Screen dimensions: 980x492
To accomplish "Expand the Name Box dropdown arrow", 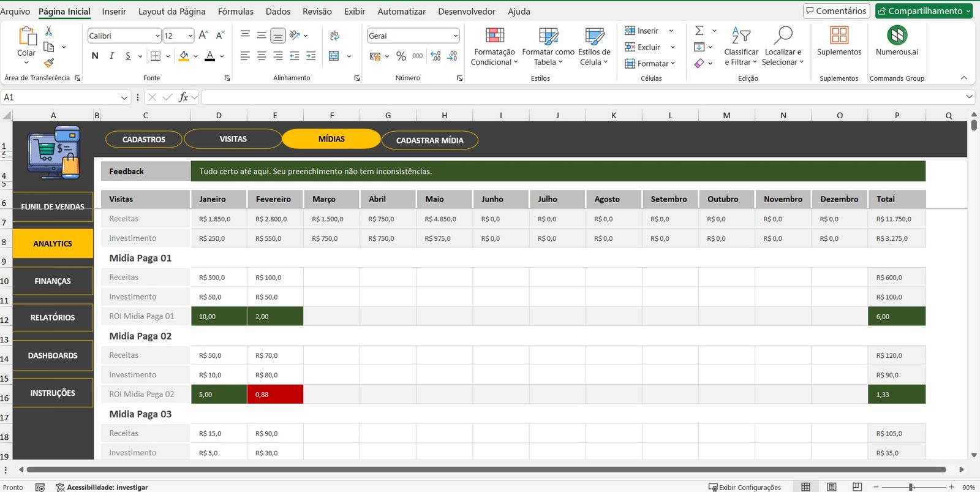I will pos(124,97).
